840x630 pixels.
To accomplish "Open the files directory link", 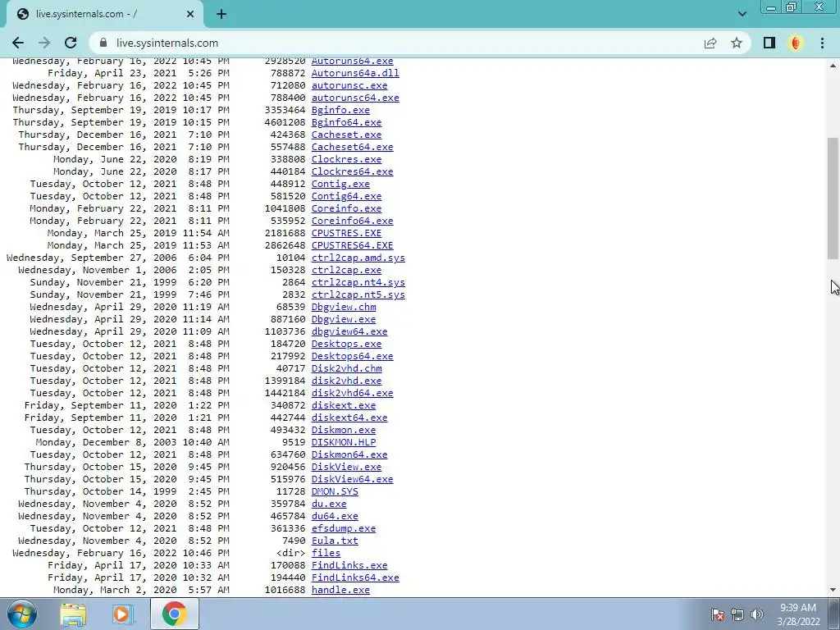I will 326,554.
